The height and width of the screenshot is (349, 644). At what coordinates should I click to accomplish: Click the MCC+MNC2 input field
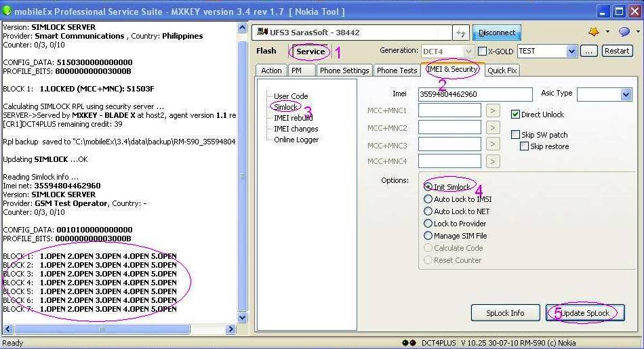click(x=449, y=127)
